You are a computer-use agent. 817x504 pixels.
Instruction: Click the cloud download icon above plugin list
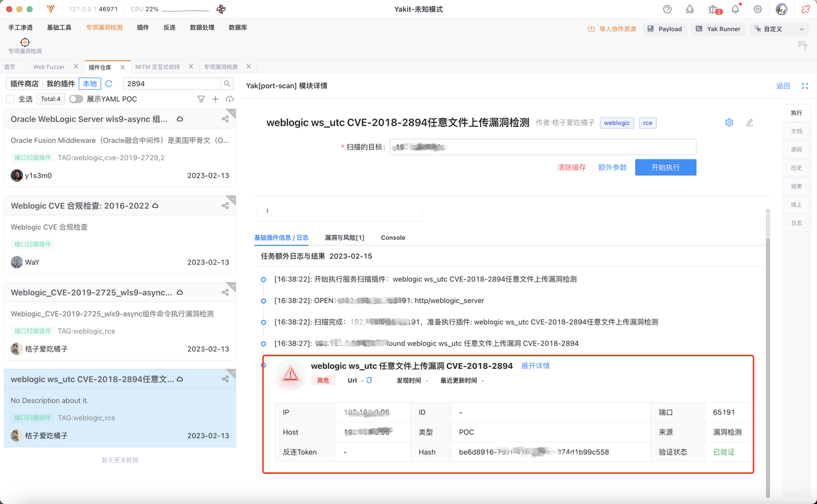pyautogui.click(x=230, y=99)
